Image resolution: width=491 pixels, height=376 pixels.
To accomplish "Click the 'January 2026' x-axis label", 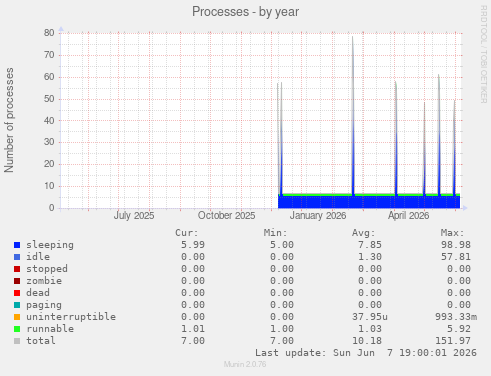I will tap(318, 216).
